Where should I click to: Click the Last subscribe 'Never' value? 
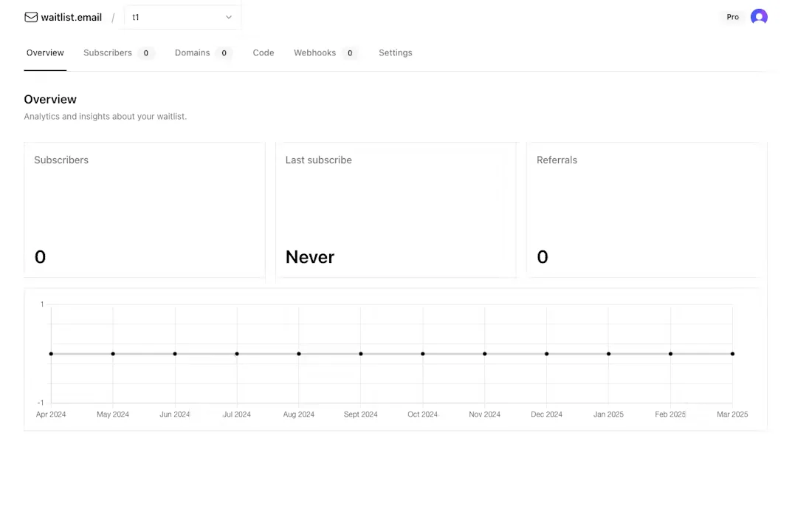point(310,256)
